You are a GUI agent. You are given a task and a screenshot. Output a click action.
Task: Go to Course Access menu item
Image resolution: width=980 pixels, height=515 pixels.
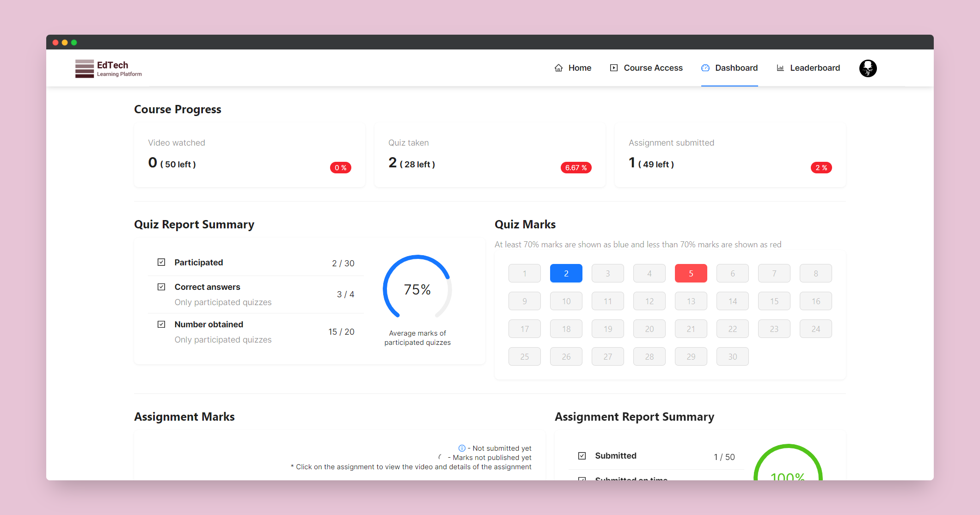(x=653, y=68)
